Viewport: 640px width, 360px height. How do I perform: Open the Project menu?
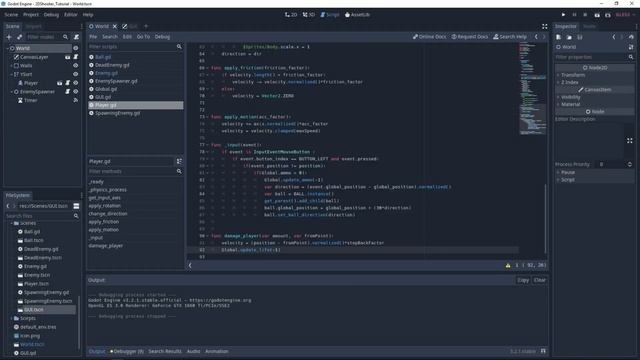pyautogui.click(x=31, y=15)
